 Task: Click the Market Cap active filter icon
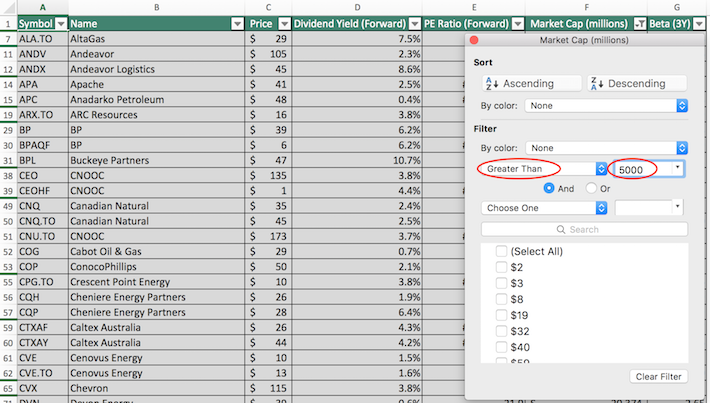tap(640, 22)
